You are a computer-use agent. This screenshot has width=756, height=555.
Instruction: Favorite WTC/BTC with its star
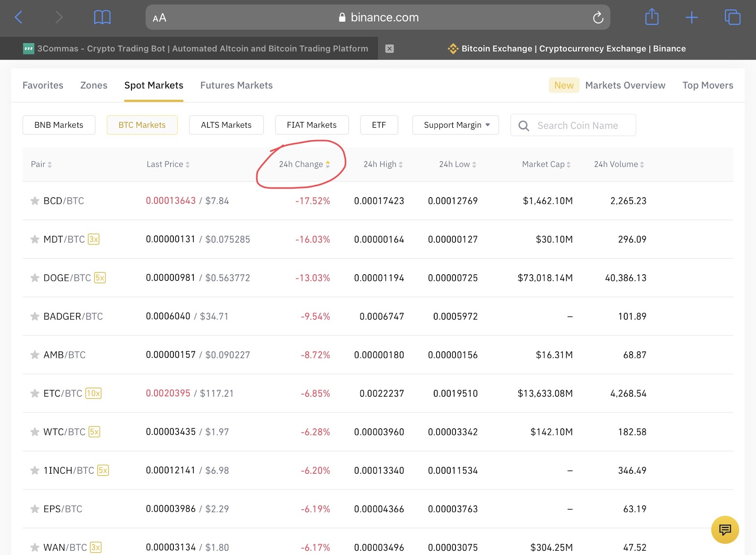tap(34, 432)
